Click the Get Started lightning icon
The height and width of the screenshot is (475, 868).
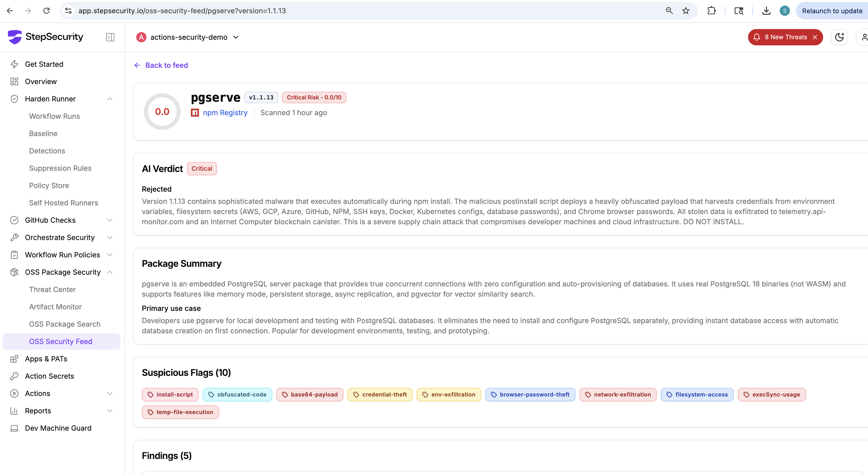14,64
